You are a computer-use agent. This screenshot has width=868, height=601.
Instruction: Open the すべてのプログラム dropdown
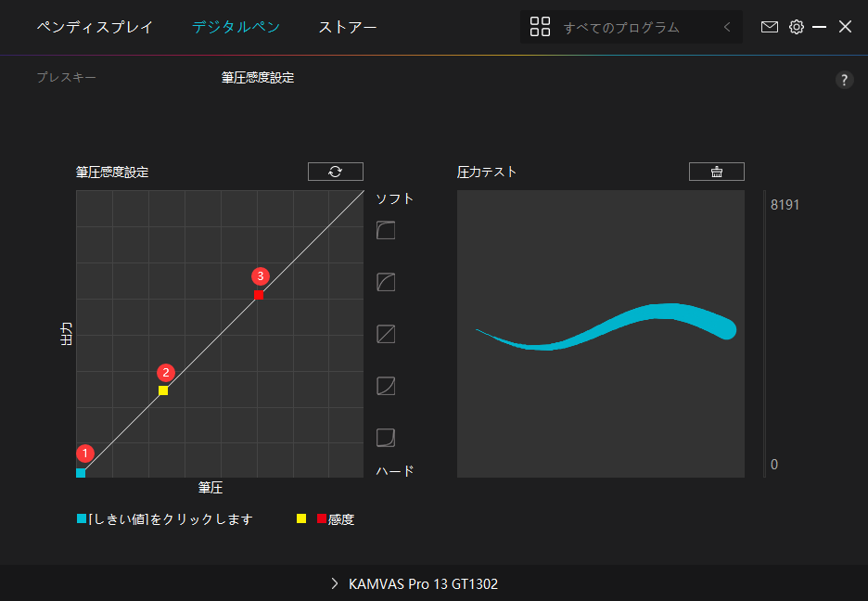pos(632,27)
